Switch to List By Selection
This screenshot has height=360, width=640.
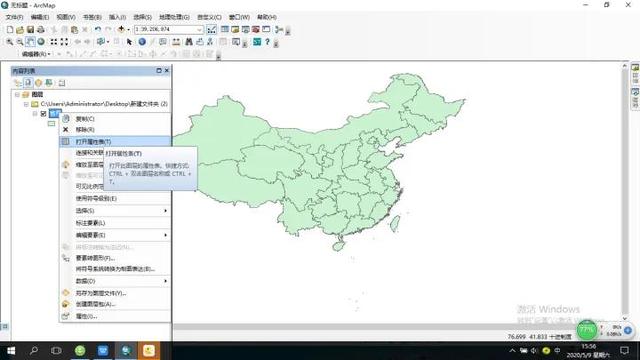(49, 83)
